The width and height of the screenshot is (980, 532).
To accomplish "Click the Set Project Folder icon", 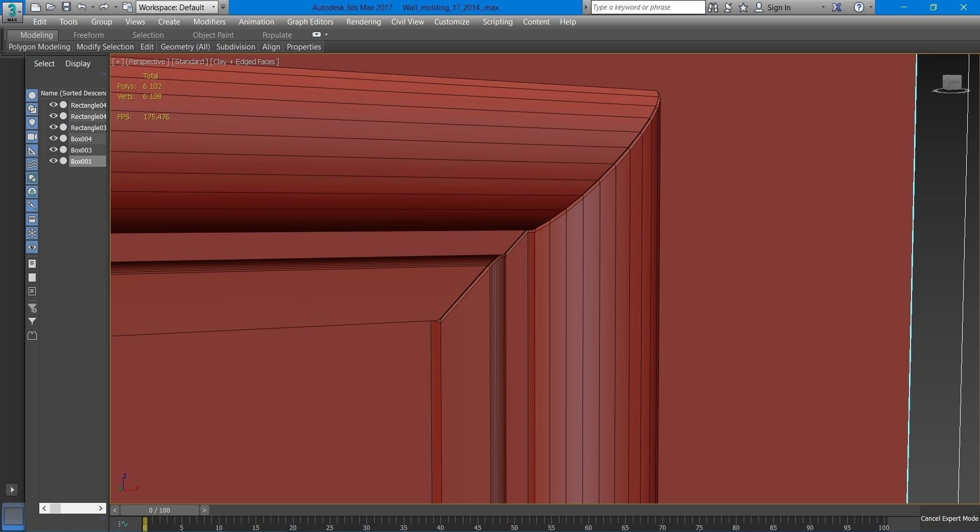I will [x=128, y=7].
